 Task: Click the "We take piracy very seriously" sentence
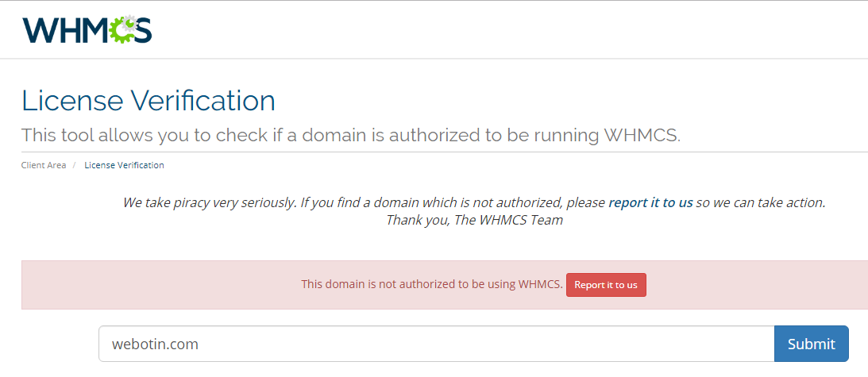(x=210, y=202)
